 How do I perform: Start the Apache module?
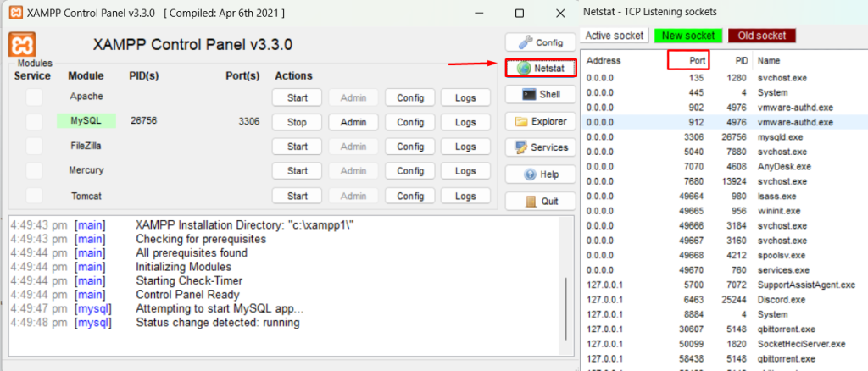click(x=298, y=98)
